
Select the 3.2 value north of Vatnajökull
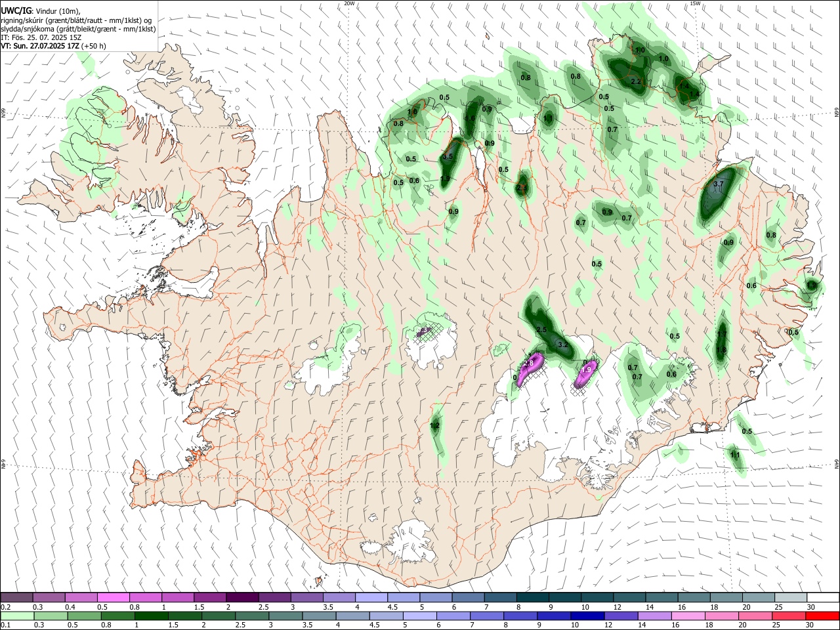point(562,345)
